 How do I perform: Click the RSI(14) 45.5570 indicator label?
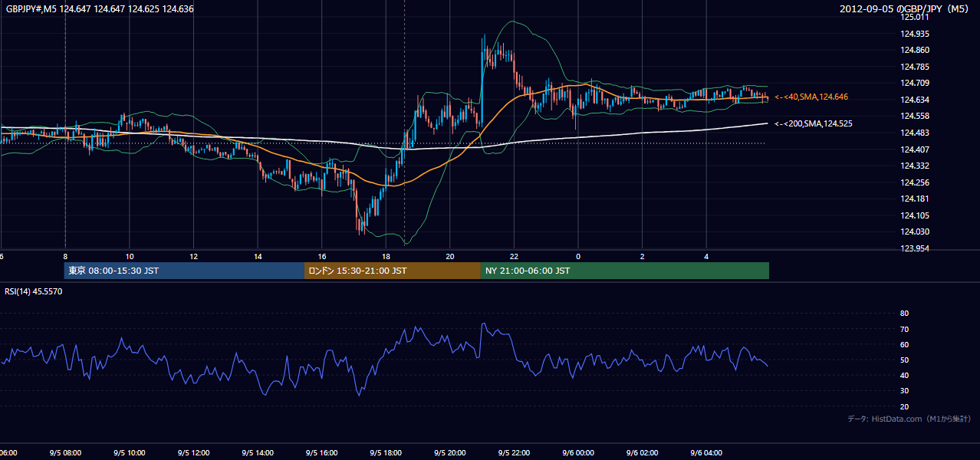coord(34,291)
